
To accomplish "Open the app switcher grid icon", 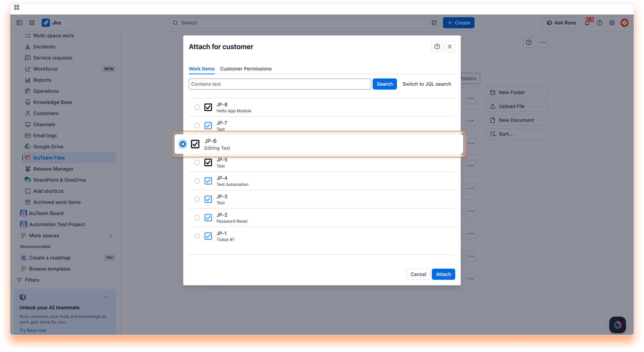I will pos(32,23).
